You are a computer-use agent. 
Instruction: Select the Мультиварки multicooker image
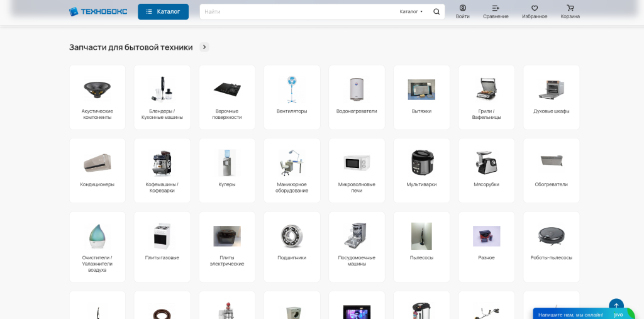(421, 163)
